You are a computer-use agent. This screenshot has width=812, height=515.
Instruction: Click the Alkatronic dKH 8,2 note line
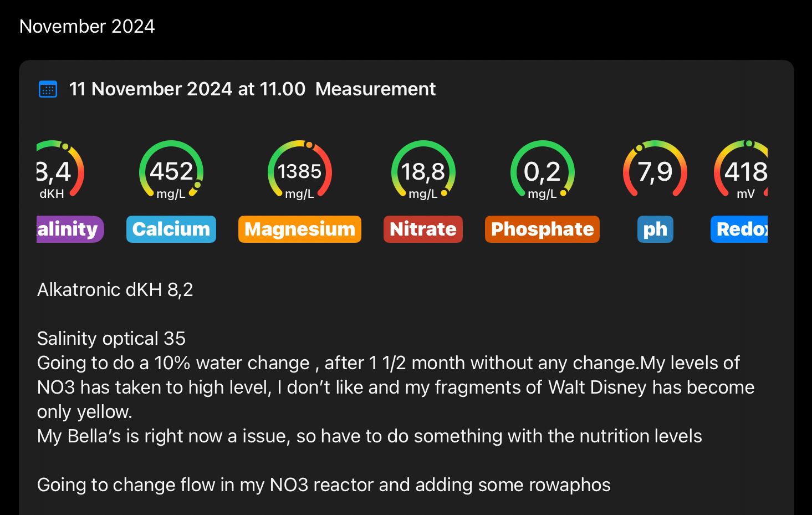(115, 290)
